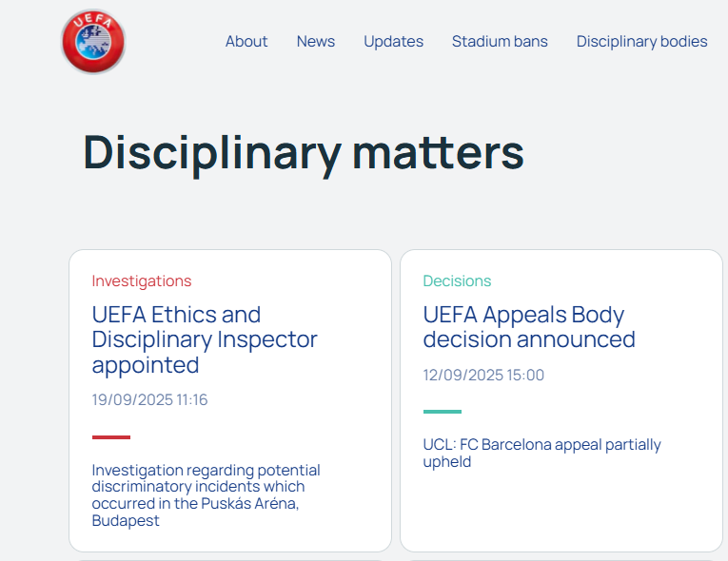The height and width of the screenshot is (561, 728).
Task: Read the Puskás Aréna investigation summary
Action: pyautogui.click(x=206, y=494)
